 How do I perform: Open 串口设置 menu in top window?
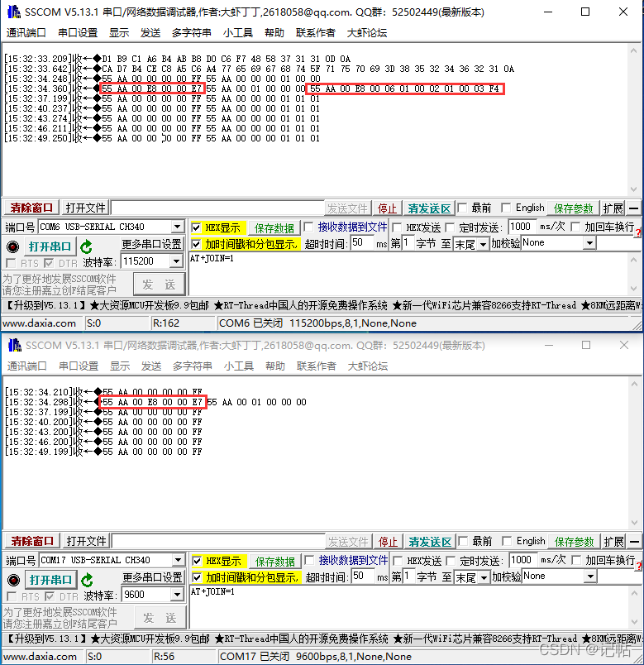click(78, 32)
